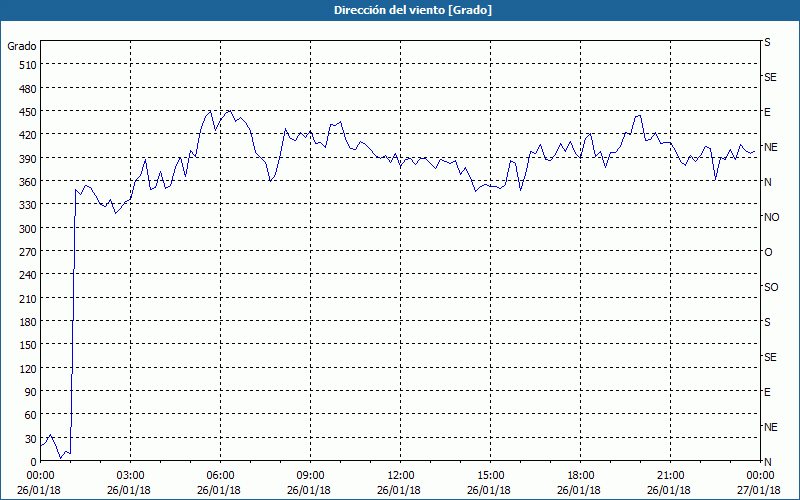Select the 120 value on the left axis
Screen dimensions: 800x500
[28, 369]
